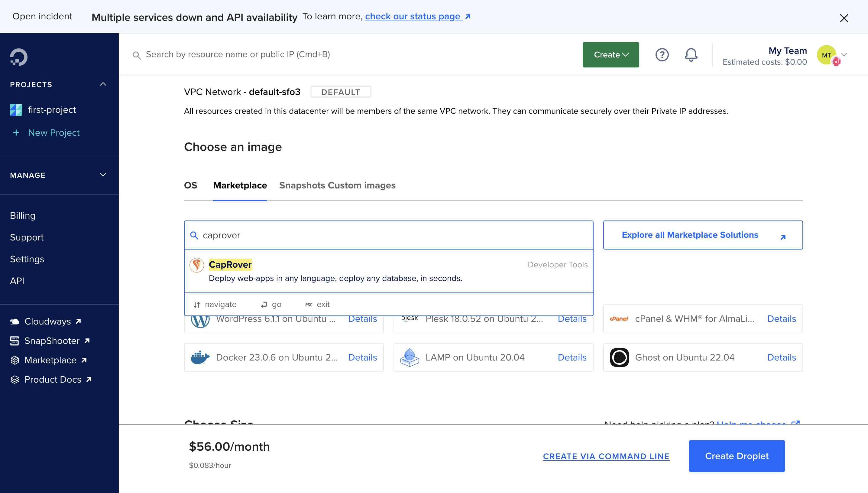The width and height of the screenshot is (868, 493).
Task: Click the DigitalOcean logo icon
Action: pos(19,57)
